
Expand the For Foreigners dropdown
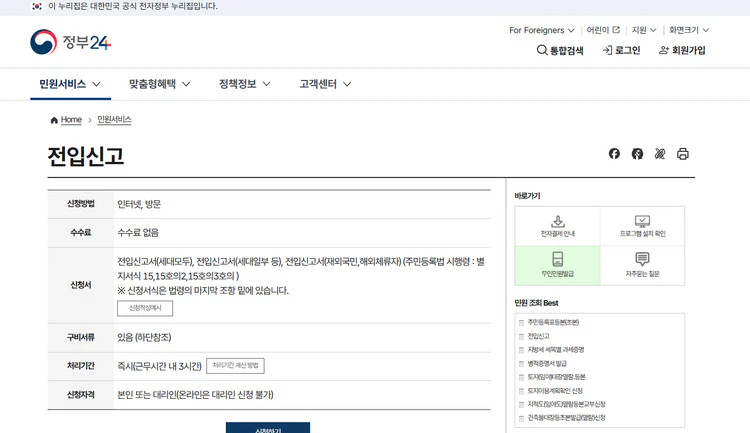pos(541,30)
